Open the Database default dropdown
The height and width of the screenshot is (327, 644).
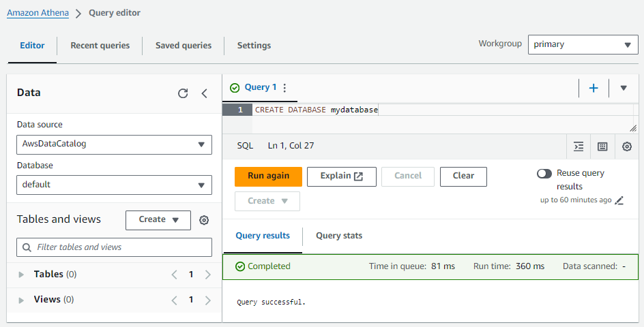[114, 185]
